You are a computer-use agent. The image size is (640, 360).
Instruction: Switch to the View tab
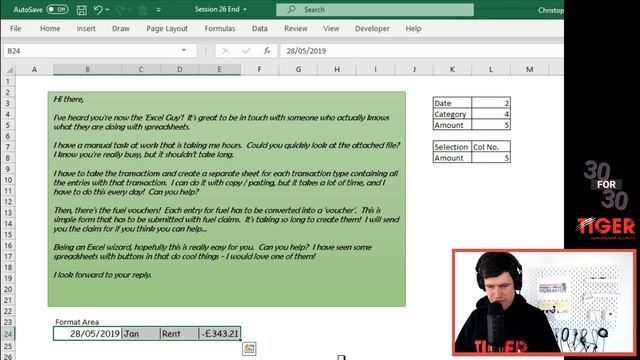click(x=331, y=29)
